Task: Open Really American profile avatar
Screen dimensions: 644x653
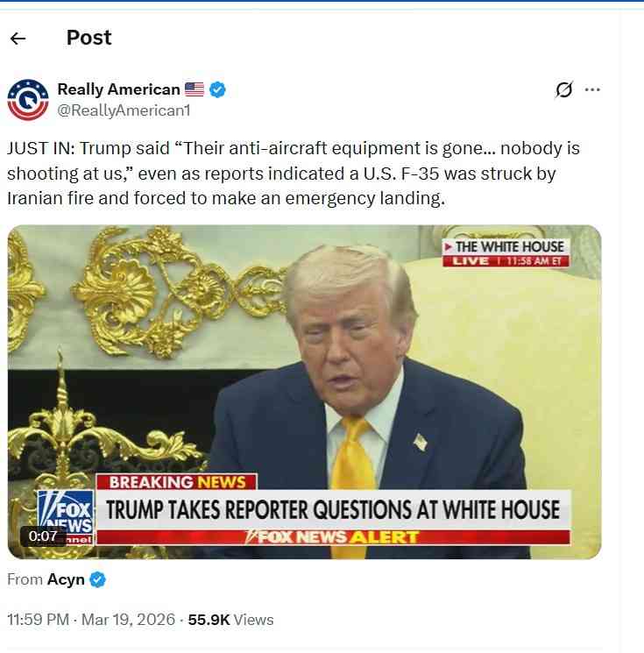Action: point(28,100)
